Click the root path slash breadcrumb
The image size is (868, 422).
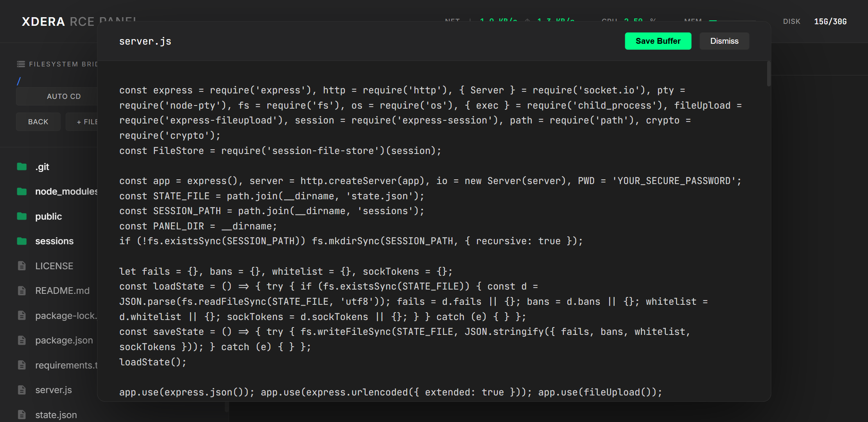click(x=19, y=81)
